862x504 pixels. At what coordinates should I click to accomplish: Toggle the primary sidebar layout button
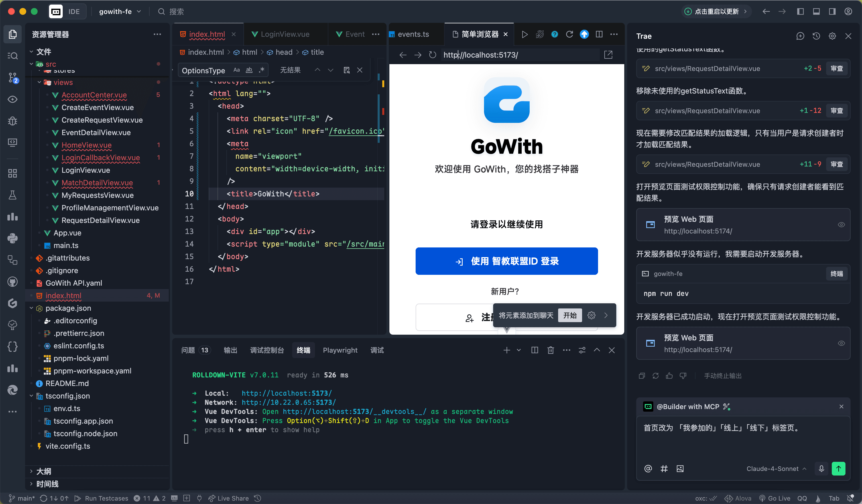(800, 12)
